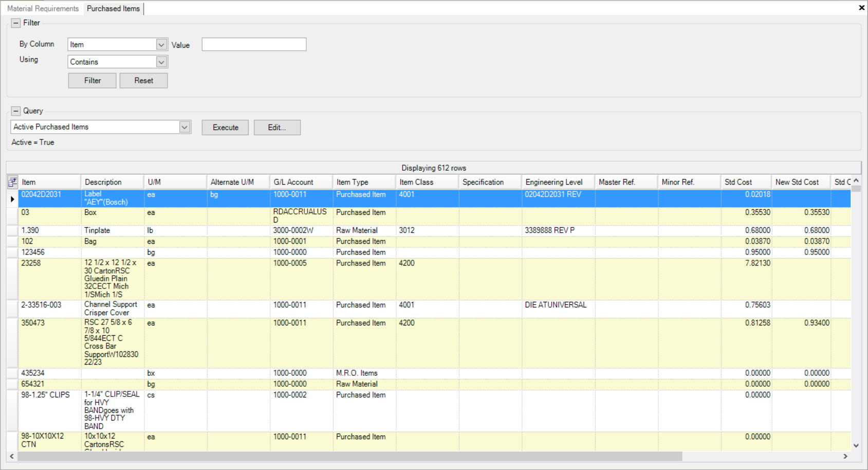The height and width of the screenshot is (470, 868).
Task: Click the 7.82130 std cost cell
Action: [746, 279]
